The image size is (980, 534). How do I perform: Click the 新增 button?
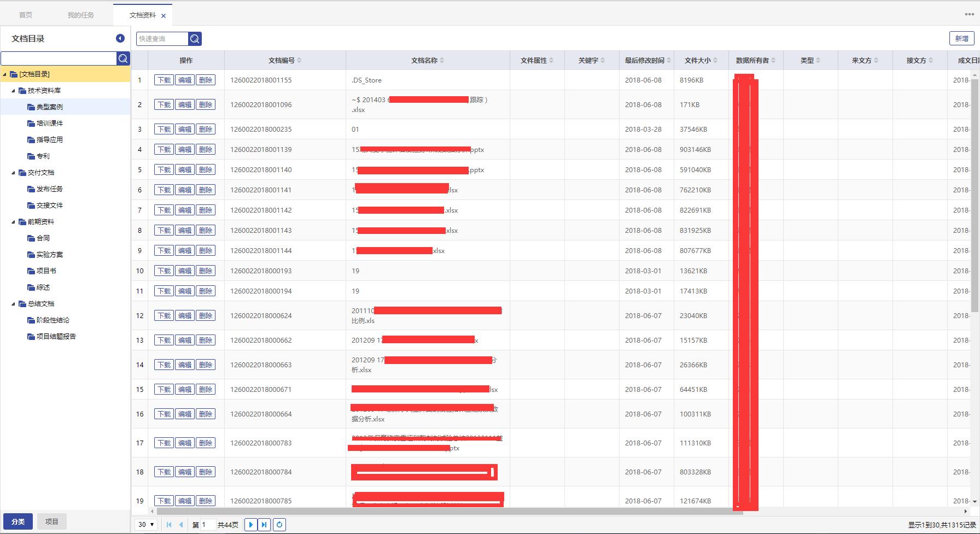(x=961, y=38)
